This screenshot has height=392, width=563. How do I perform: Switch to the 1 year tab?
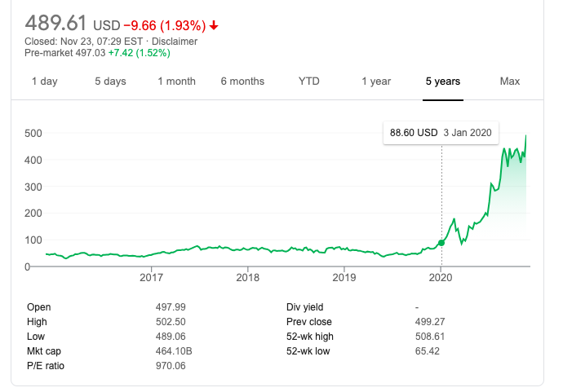pos(376,81)
